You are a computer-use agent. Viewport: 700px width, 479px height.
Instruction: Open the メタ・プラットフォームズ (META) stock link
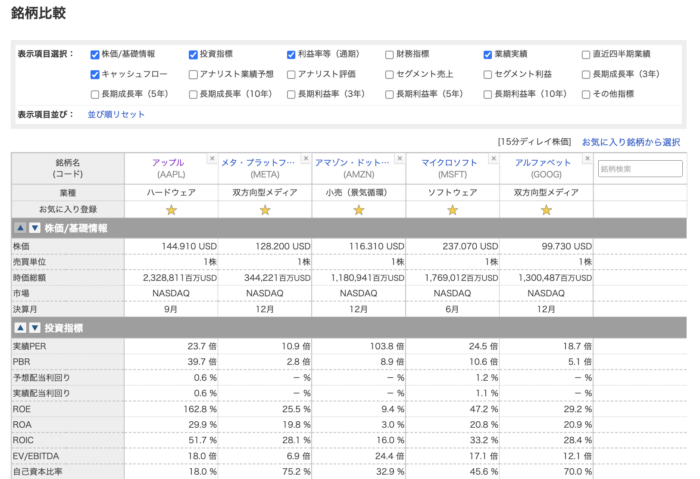(258, 162)
